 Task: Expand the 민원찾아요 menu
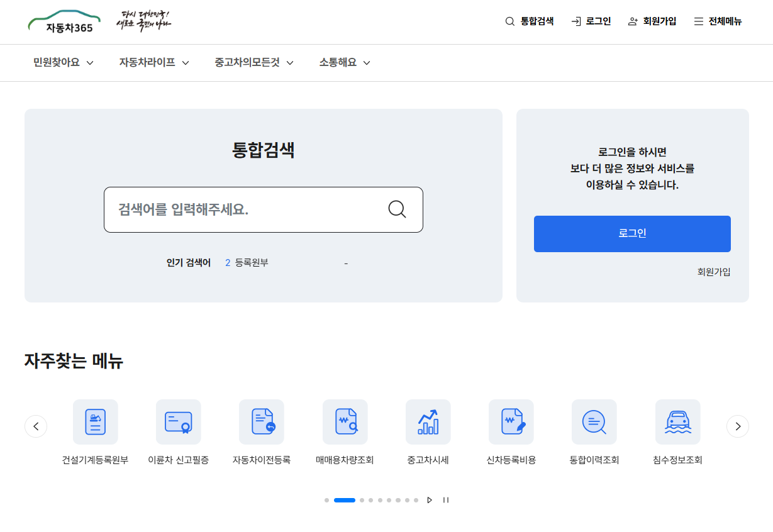tap(64, 63)
